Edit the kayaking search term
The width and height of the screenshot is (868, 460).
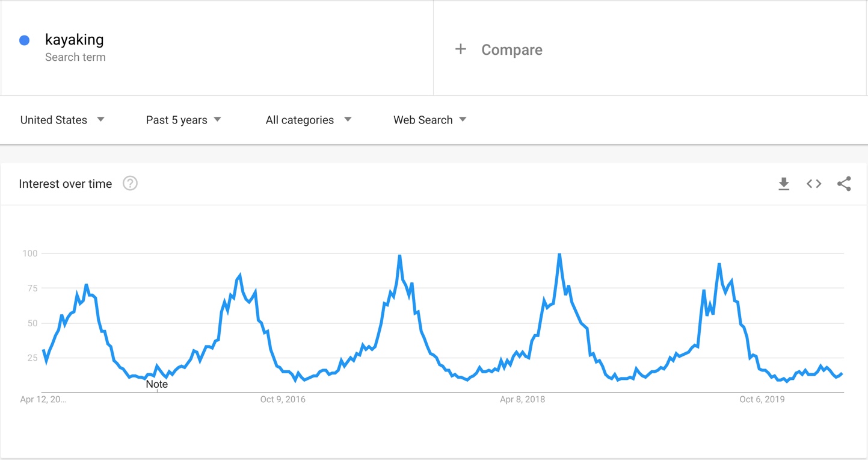pyautogui.click(x=75, y=40)
